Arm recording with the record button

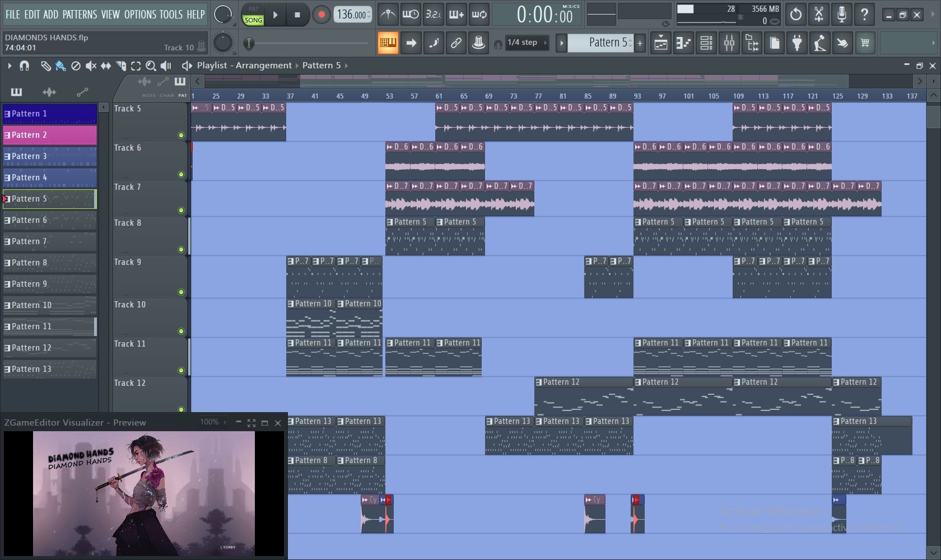[x=321, y=15]
